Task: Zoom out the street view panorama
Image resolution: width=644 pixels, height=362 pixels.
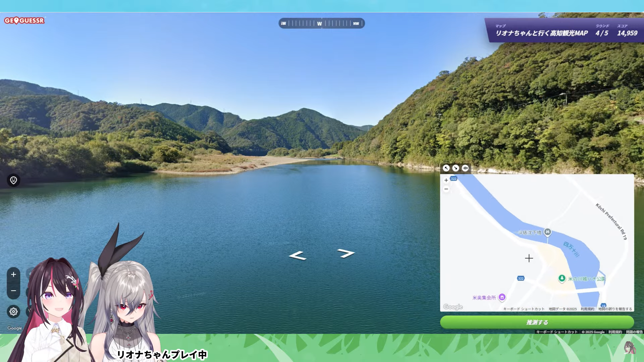Action: (13, 291)
